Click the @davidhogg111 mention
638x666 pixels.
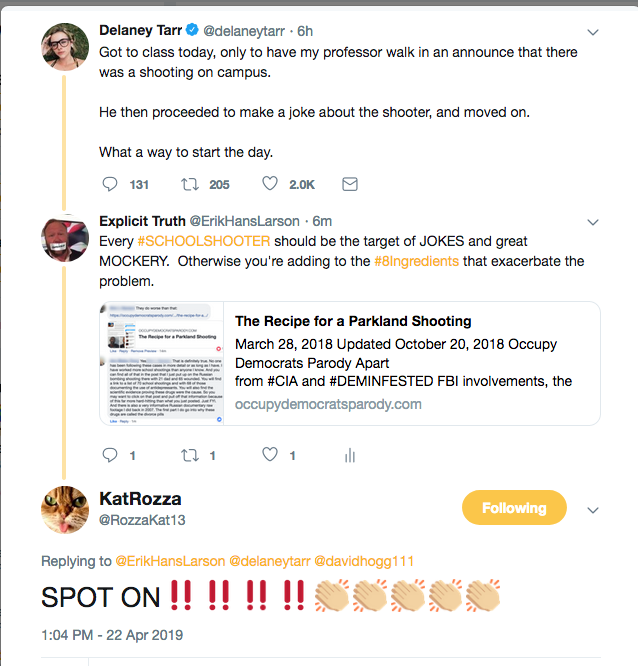(366, 561)
